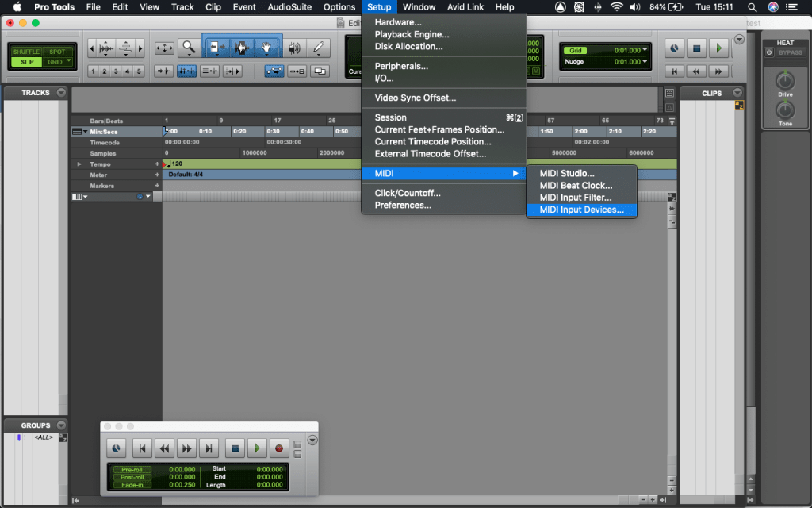Click Stop button in Edit window toolbar
The height and width of the screenshot is (508, 812).
[x=696, y=48]
